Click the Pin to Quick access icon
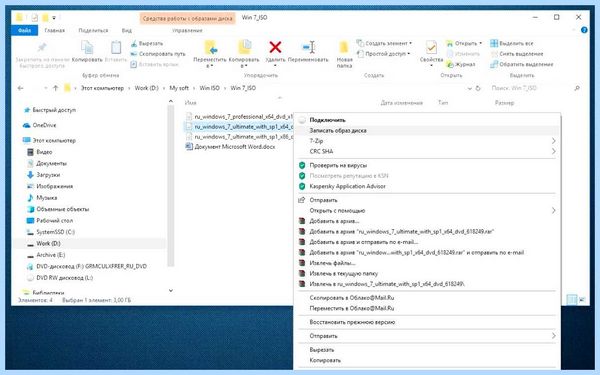This screenshot has height=375, width=600. pos(42,47)
